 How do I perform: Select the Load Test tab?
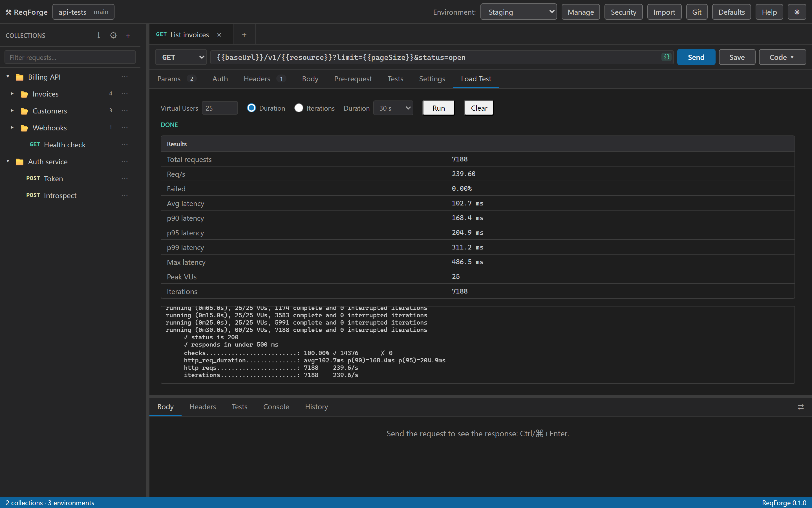point(476,79)
